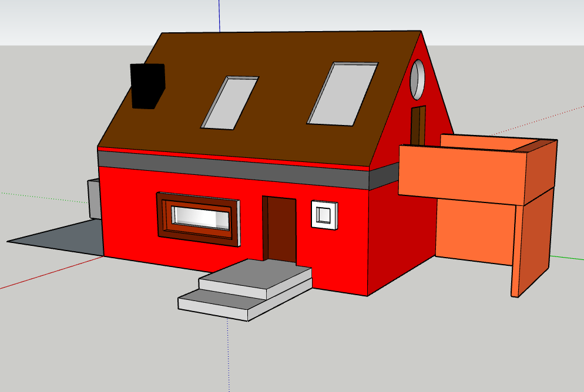Select the brown front door above the steps
584x392 pixels.
click(x=279, y=230)
